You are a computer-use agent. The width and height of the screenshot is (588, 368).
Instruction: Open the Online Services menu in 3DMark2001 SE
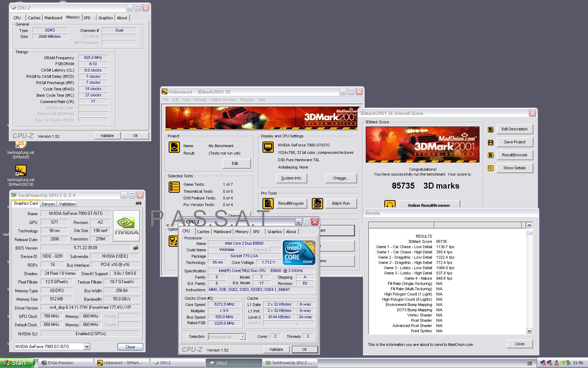click(x=223, y=100)
